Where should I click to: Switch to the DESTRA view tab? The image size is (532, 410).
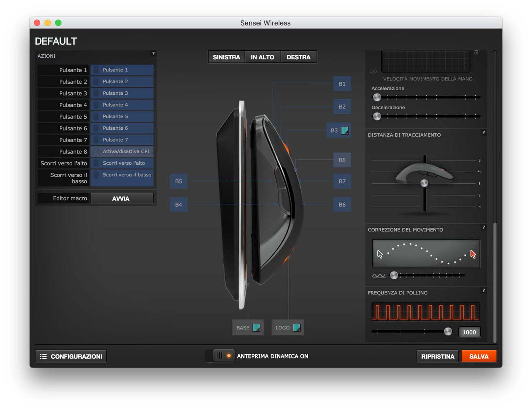pos(299,57)
